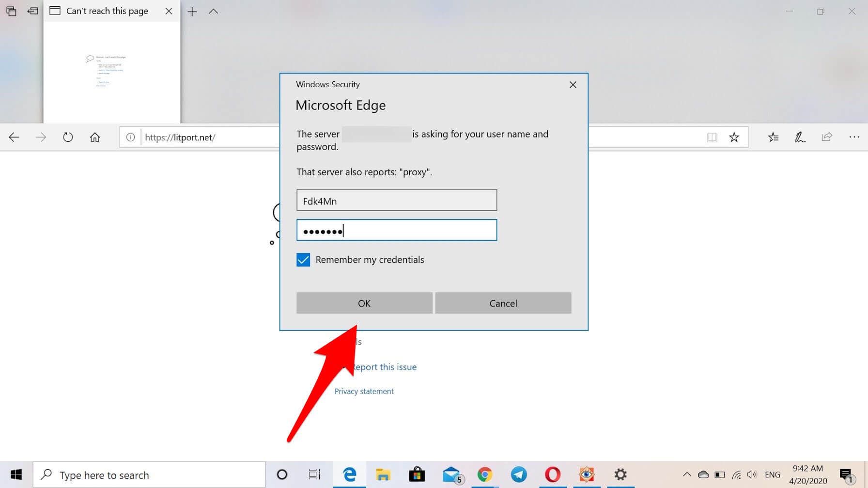
Task: Go back to previous page
Action: [x=14, y=137]
